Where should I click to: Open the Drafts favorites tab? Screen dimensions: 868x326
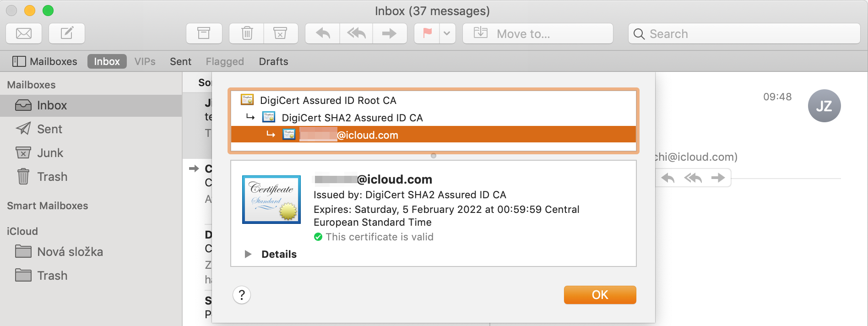click(273, 61)
